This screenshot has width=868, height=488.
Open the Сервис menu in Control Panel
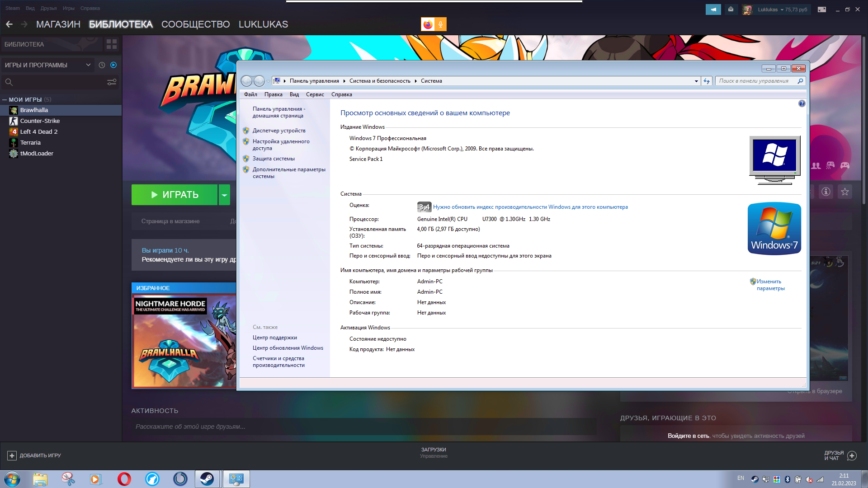click(315, 94)
